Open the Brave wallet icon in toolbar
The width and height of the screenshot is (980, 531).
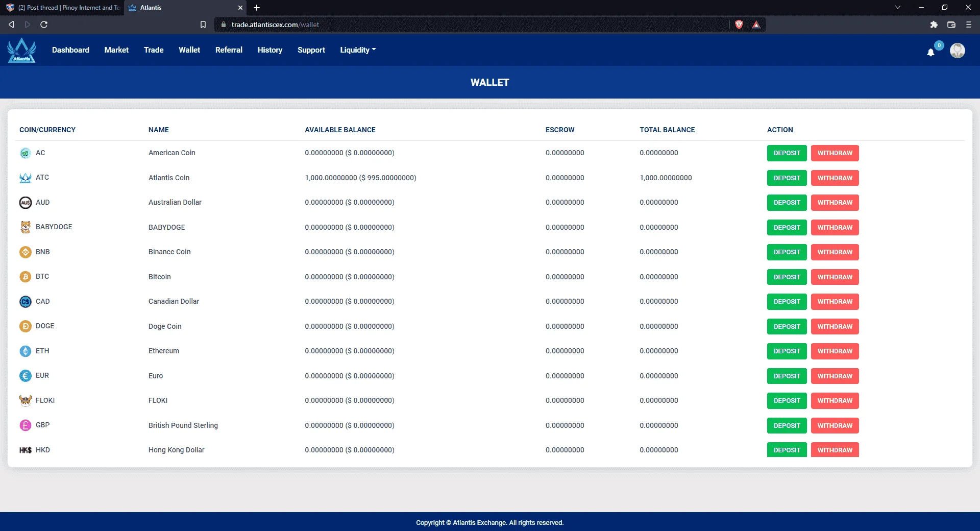(951, 25)
